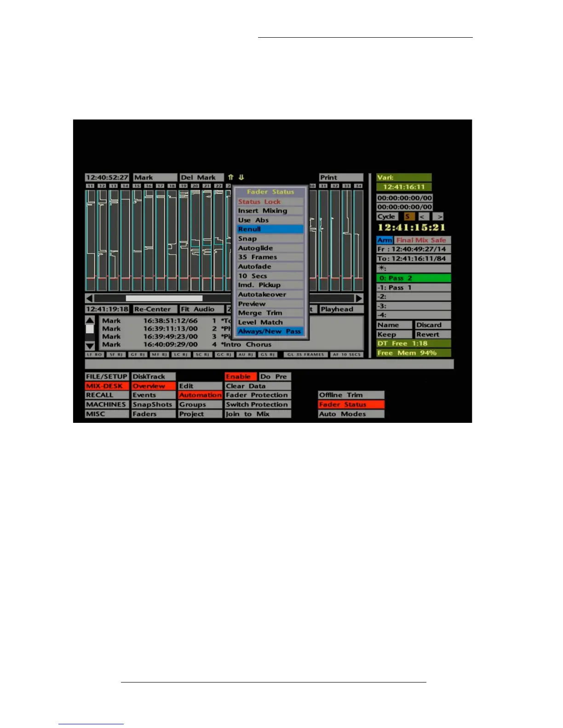563x728 pixels.
Task: Click the Print button
Action: coord(341,177)
